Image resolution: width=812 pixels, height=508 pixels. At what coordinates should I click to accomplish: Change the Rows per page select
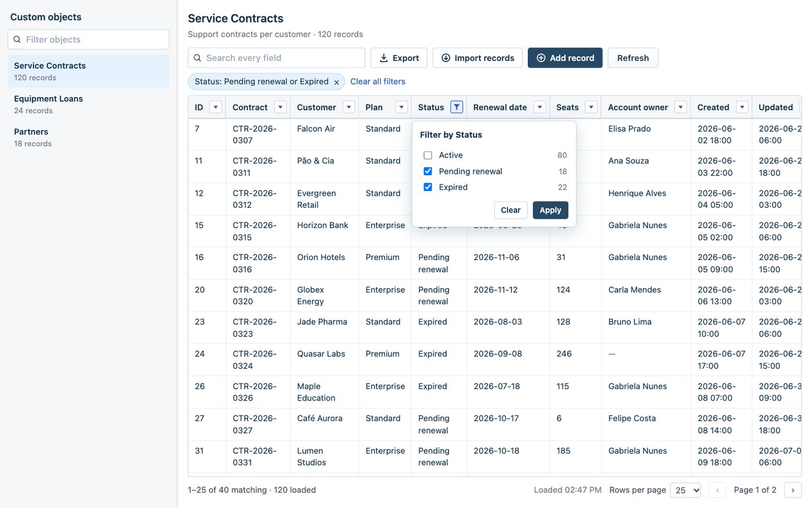(x=686, y=490)
